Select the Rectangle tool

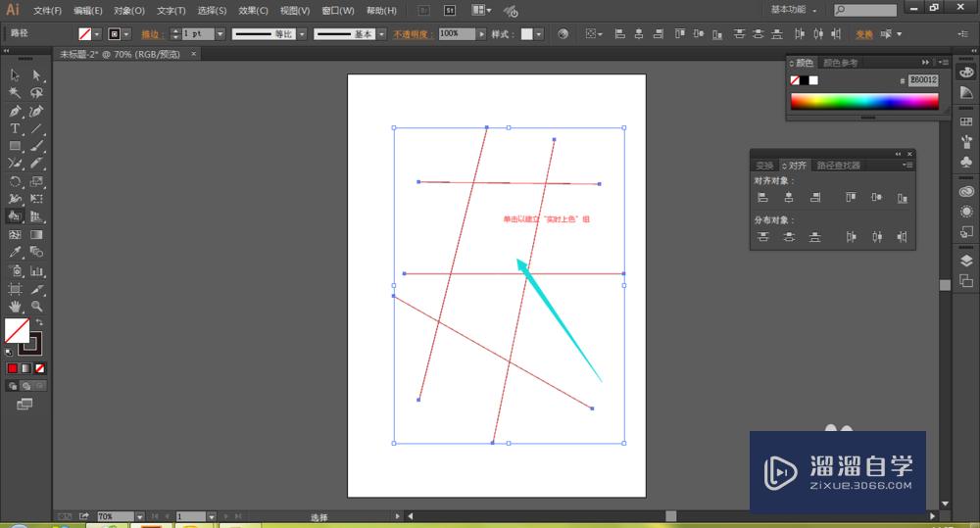15,146
